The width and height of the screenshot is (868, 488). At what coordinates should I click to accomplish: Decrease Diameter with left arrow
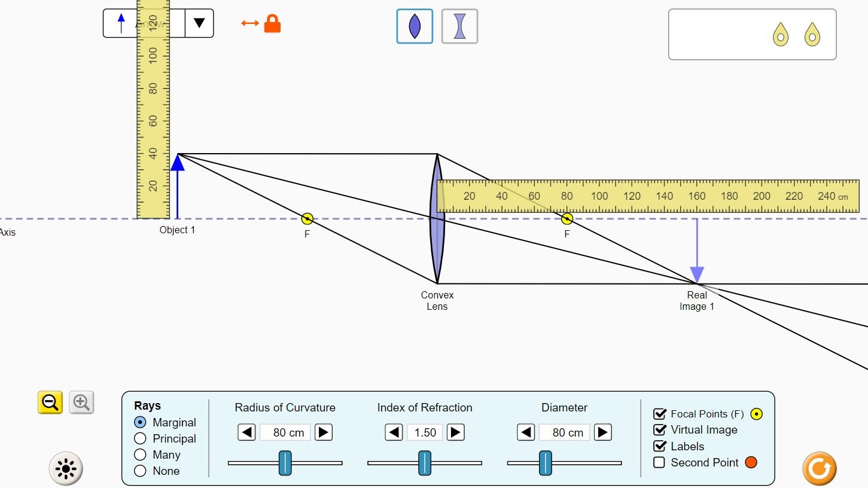(x=526, y=432)
